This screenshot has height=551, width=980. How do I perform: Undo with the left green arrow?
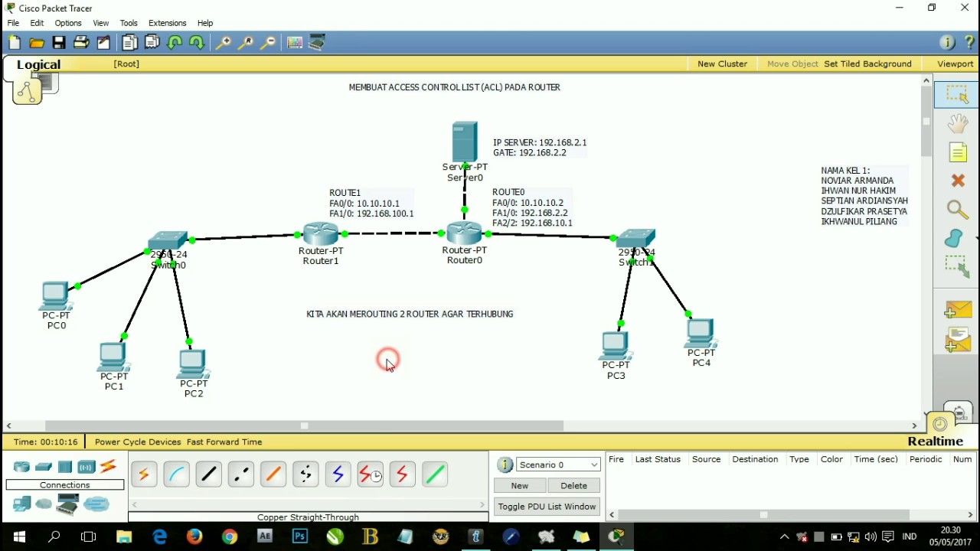(x=175, y=43)
